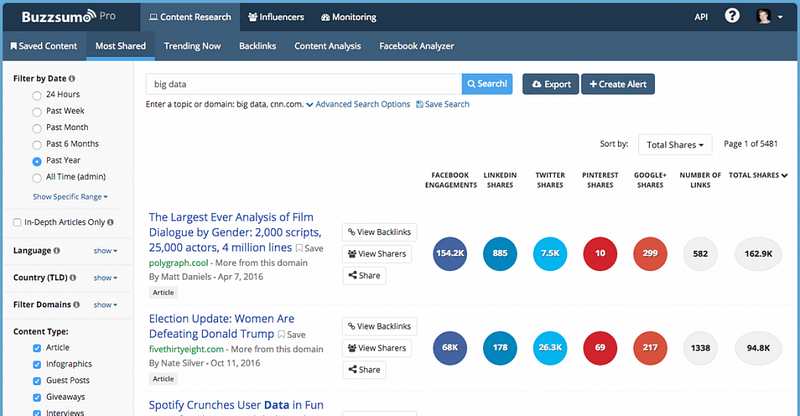
Task: Click the 162.9K total shares bubble
Action: [x=758, y=254]
